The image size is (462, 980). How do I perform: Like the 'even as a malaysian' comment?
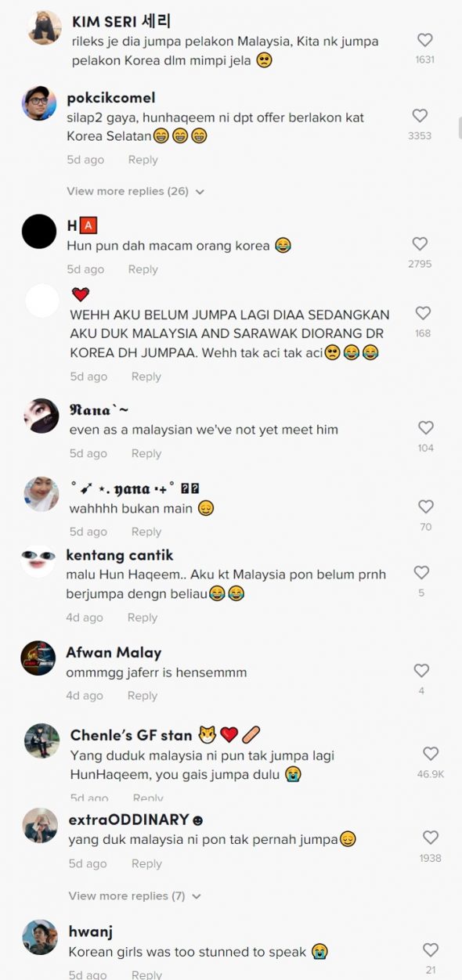point(426,428)
